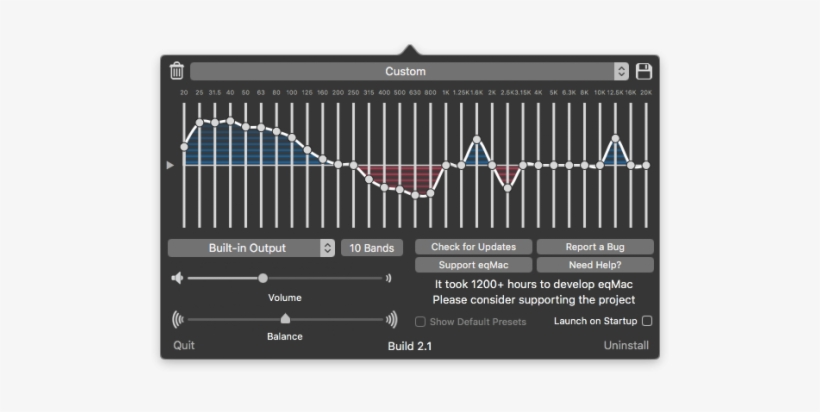Click the 8K band slider knob
820x412 pixels.
pos(585,165)
